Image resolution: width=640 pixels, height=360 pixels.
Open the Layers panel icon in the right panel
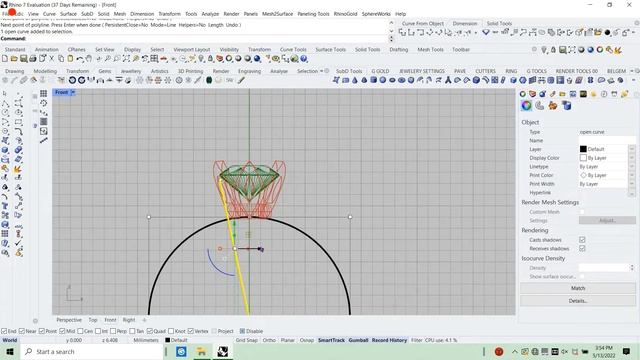tap(532, 94)
